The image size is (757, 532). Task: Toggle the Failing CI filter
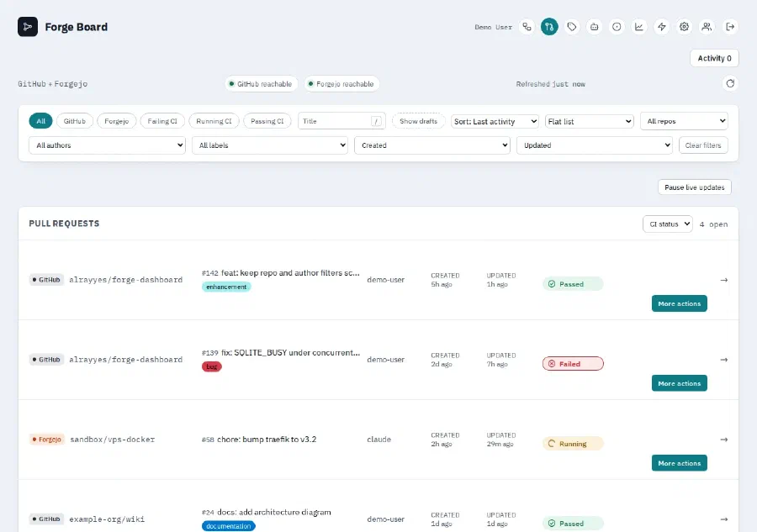tap(162, 121)
